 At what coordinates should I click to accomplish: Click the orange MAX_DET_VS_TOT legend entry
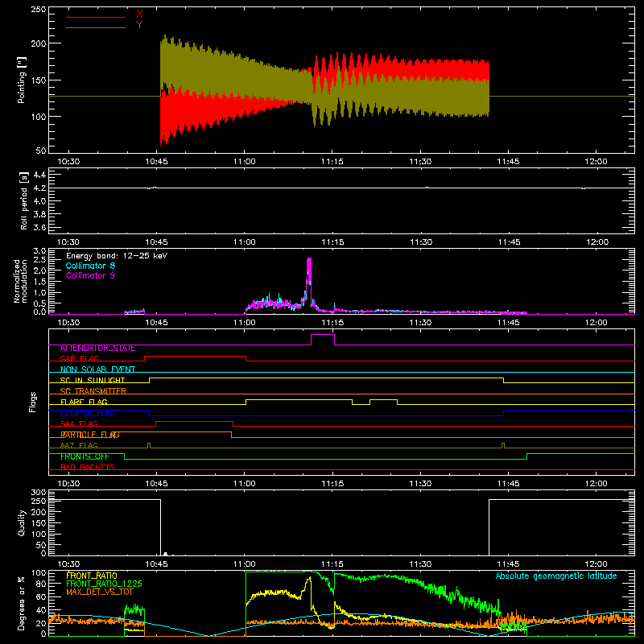[100, 592]
